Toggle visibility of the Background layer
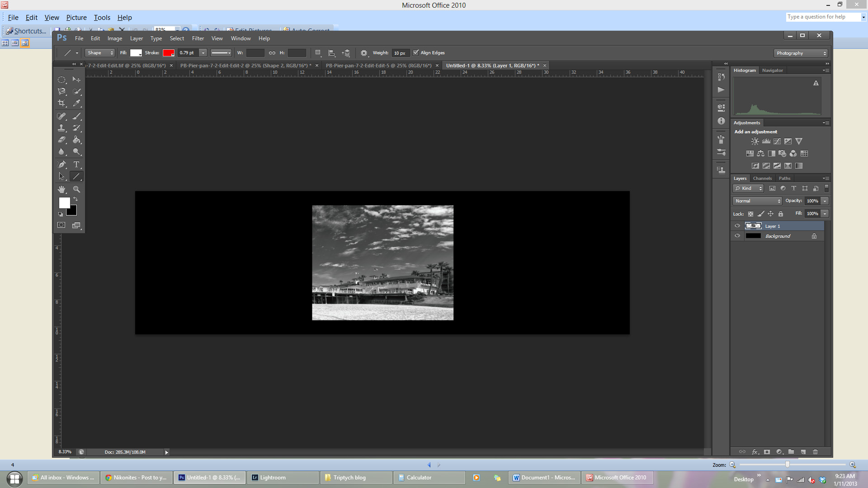868x488 pixels. (x=737, y=236)
